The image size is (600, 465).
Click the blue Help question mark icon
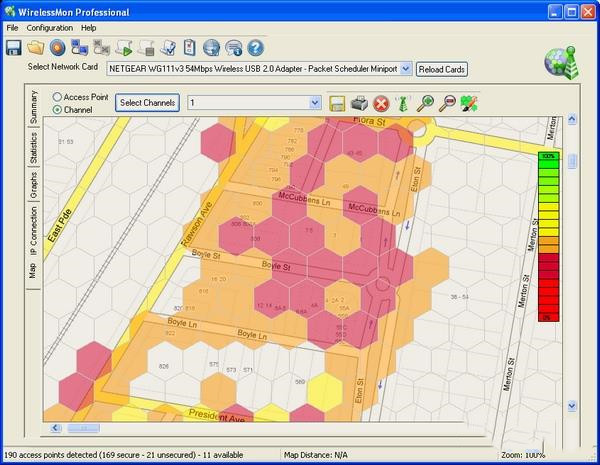(255, 47)
